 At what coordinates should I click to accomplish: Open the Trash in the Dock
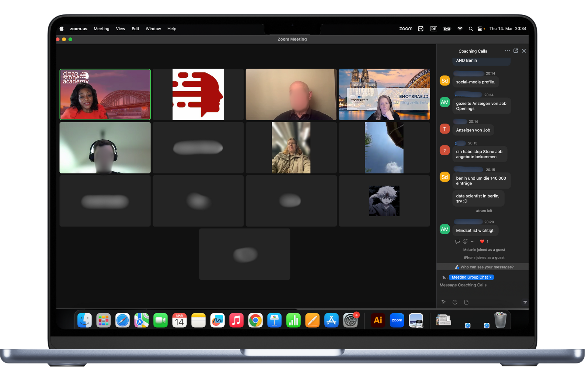(x=501, y=320)
